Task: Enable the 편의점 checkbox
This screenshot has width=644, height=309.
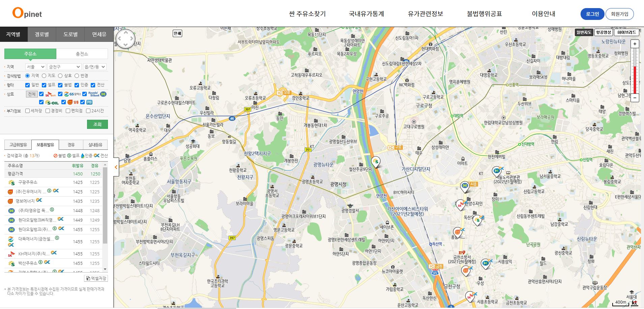Action: pyautogui.click(x=68, y=111)
